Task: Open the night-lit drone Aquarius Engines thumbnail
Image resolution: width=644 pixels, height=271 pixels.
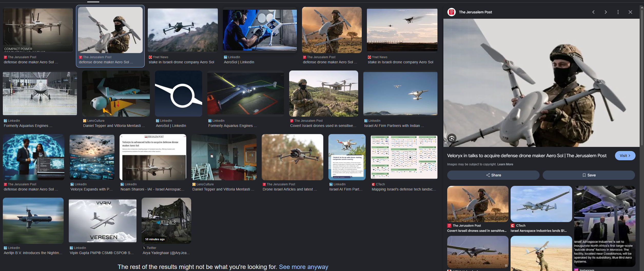Action: pyautogui.click(x=246, y=94)
